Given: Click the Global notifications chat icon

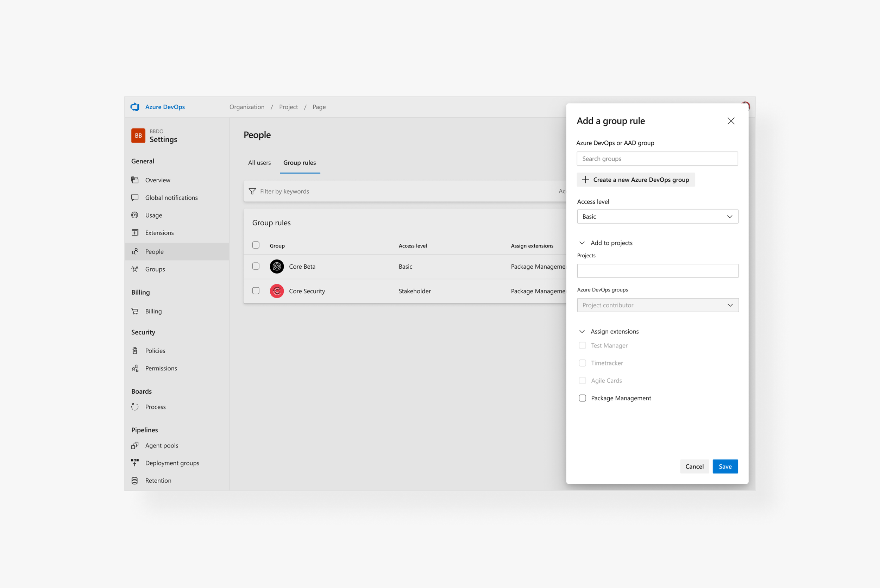Looking at the screenshot, I should (x=135, y=197).
